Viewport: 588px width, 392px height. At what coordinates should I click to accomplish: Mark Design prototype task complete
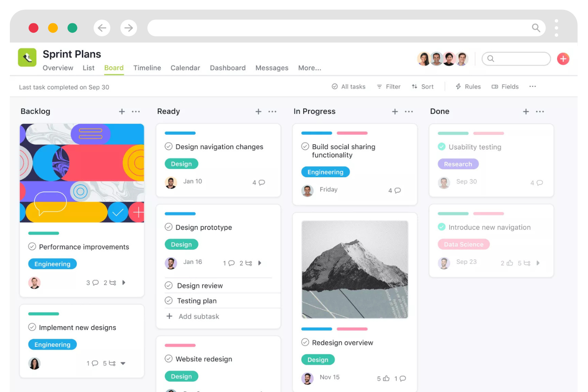169,227
